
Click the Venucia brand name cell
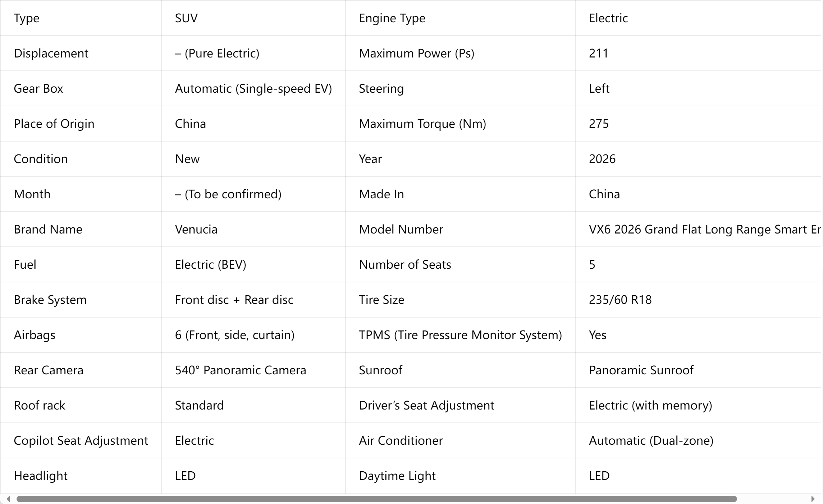tap(253, 229)
